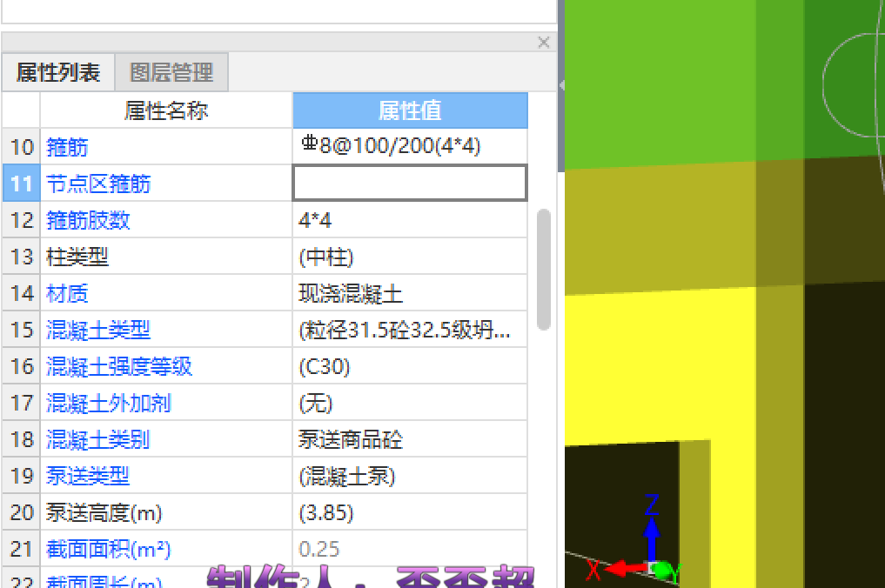
Task: Select the 混凝土强度等级 property name
Action: [119, 367]
